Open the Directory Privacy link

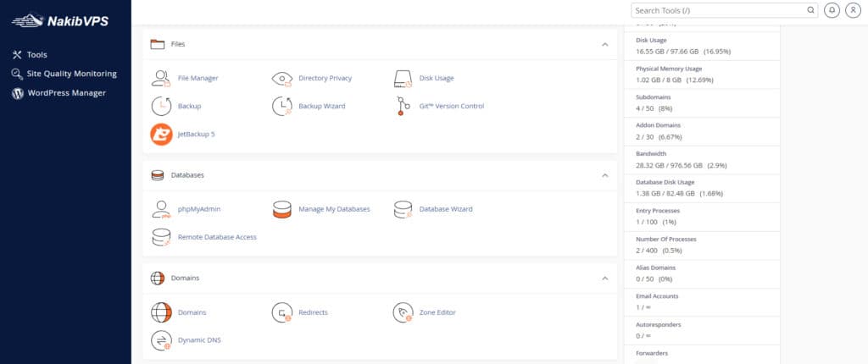coord(325,79)
